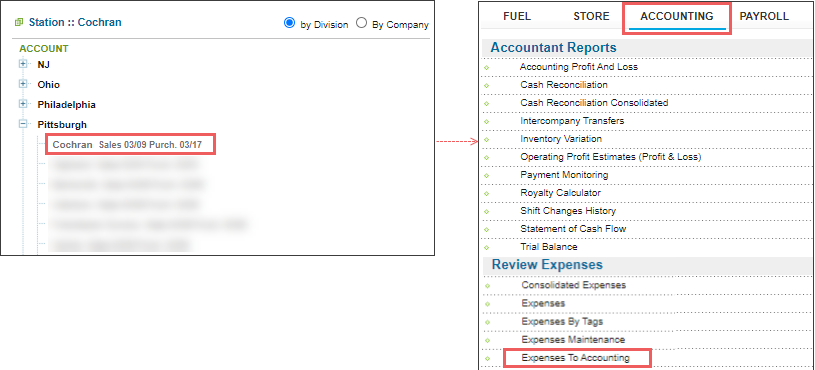Collapse the Pittsburgh division node
The width and height of the screenshot is (815, 370).
23,124
